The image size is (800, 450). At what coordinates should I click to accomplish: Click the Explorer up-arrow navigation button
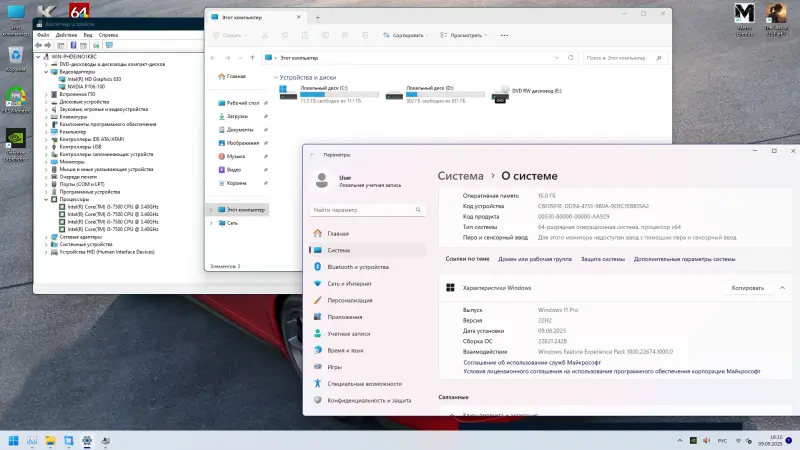click(x=252, y=58)
